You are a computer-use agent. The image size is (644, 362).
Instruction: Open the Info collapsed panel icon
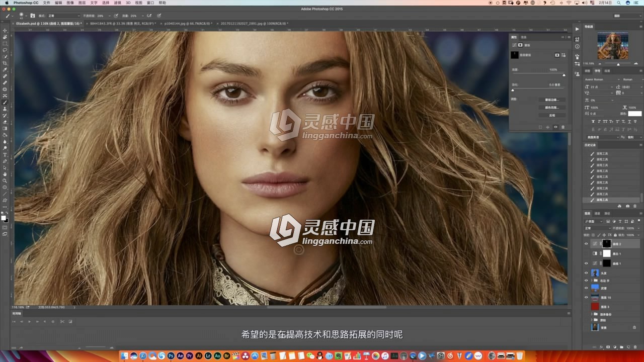click(577, 47)
